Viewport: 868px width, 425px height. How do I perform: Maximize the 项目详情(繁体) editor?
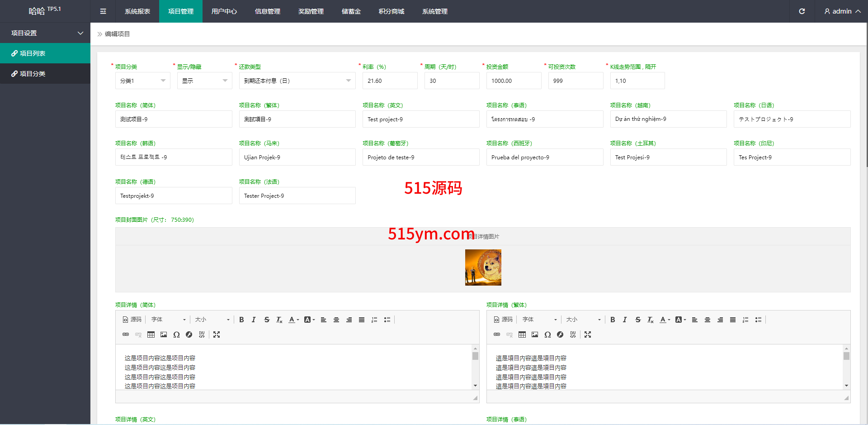[588, 334]
